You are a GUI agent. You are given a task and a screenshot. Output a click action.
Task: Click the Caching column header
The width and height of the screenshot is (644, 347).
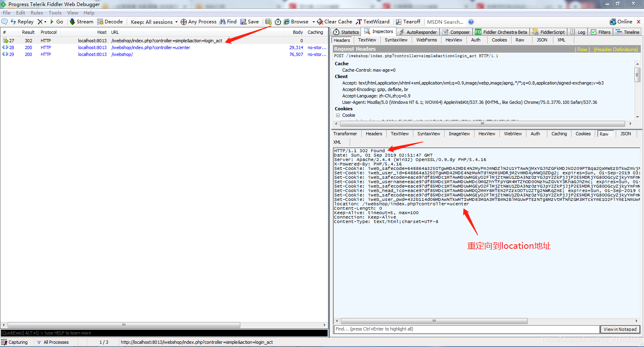(315, 32)
